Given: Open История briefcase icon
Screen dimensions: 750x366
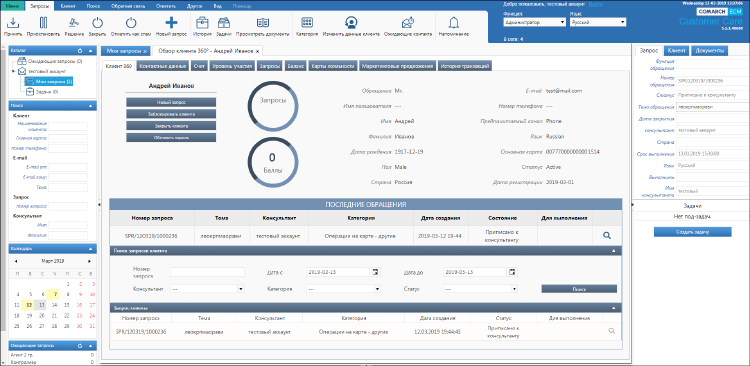Looking at the screenshot, I should 202,22.
